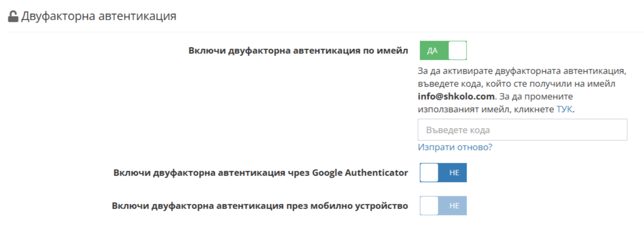Image resolution: width=644 pixels, height=229 pixels.
Task: Click the "Включи двуфакторна автентикация по имейл" label
Action: click(x=298, y=51)
